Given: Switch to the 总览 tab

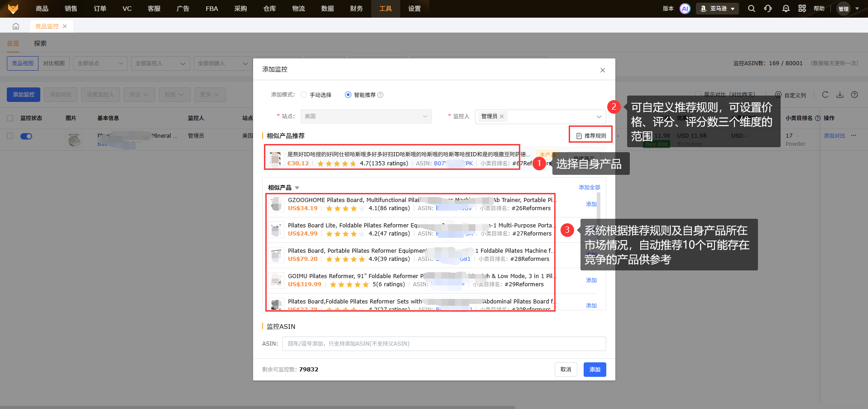Looking at the screenshot, I should pos(13,43).
